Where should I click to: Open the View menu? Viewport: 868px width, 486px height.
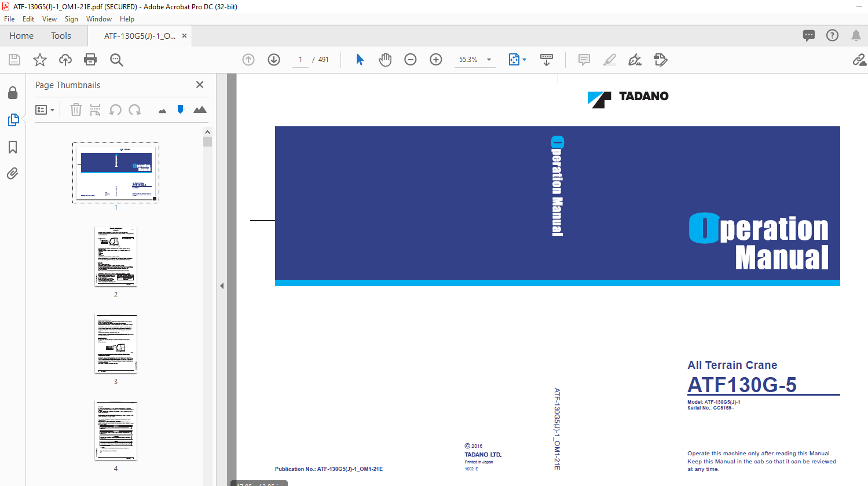[50, 19]
